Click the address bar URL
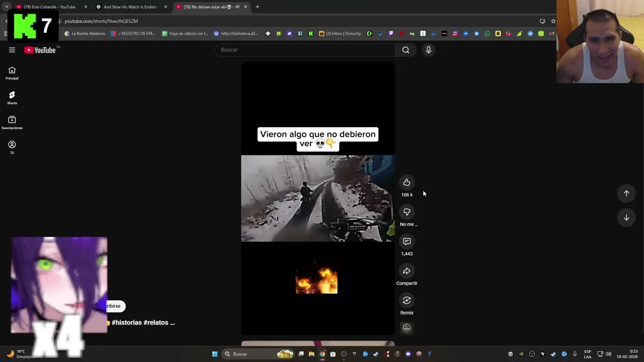Image resolution: width=644 pixels, height=362 pixels. [x=101, y=21]
